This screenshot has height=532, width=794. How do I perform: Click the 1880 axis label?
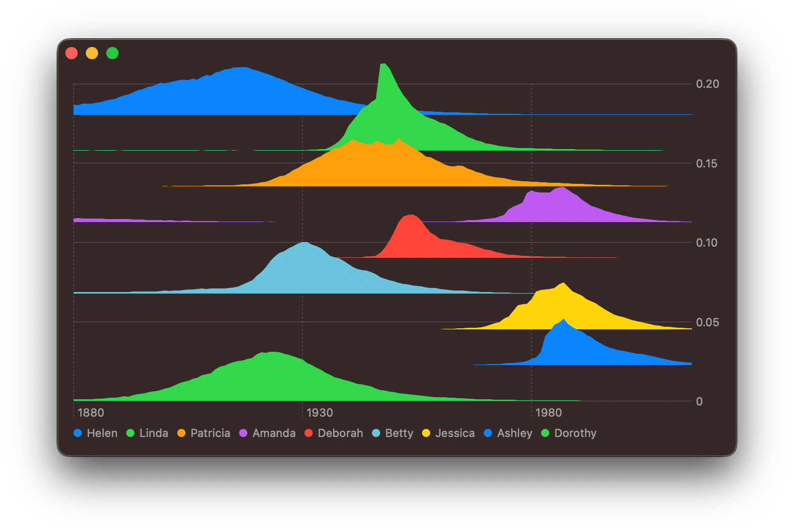(91, 413)
